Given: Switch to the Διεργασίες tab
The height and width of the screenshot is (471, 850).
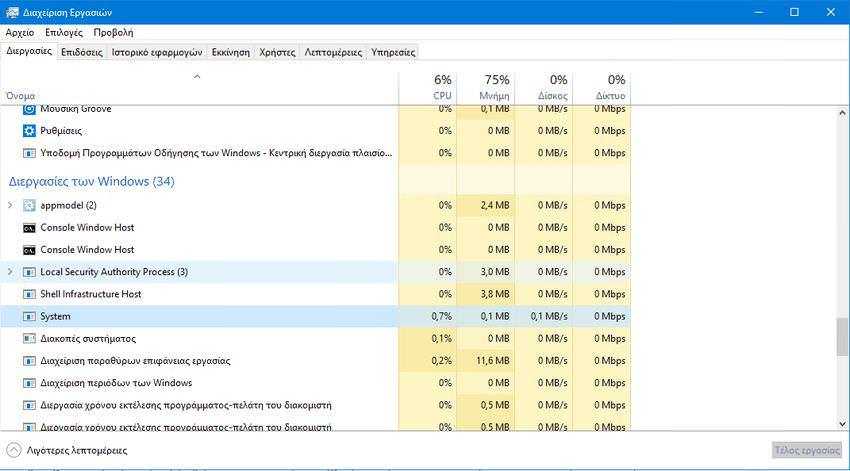Looking at the screenshot, I should coord(29,51).
